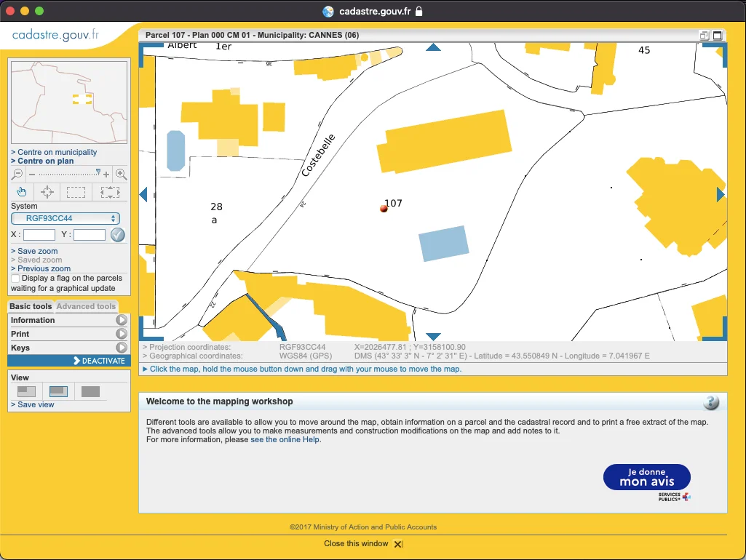Pan the map north with top arrow
Screen dimensions: 746x560
point(433,47)
